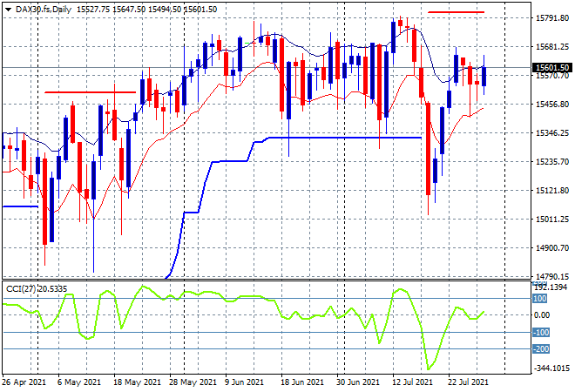
Task: Select the 9 Jun 2021 date label
Action: [244, 382]
